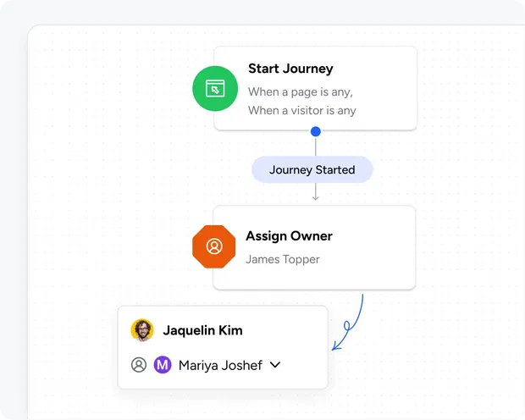The height and width of the screenshot is (420, 525).
Task: Click the orange Assign Owner octagon icon
Action: coord(214,246)
